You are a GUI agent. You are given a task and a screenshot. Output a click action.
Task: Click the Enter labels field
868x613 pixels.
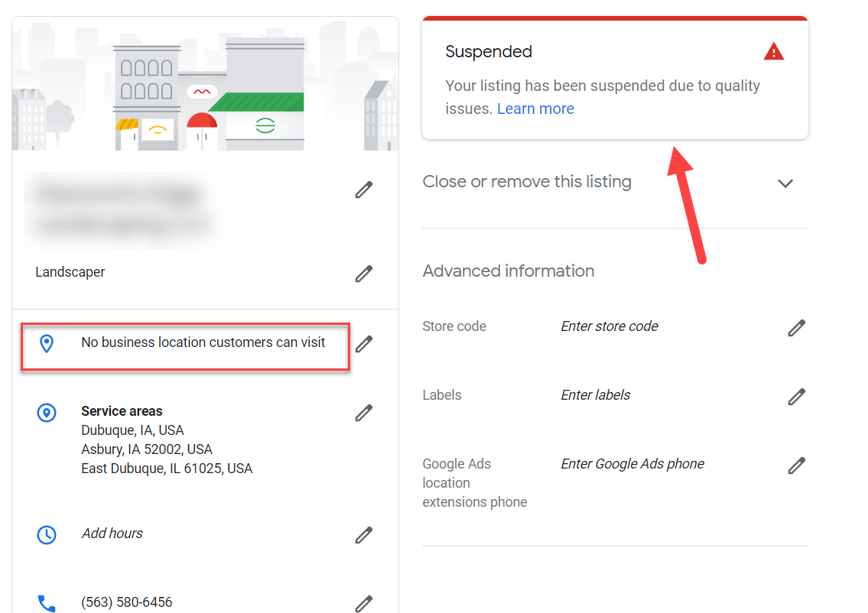pyautogui.click(x=595, y=395)
